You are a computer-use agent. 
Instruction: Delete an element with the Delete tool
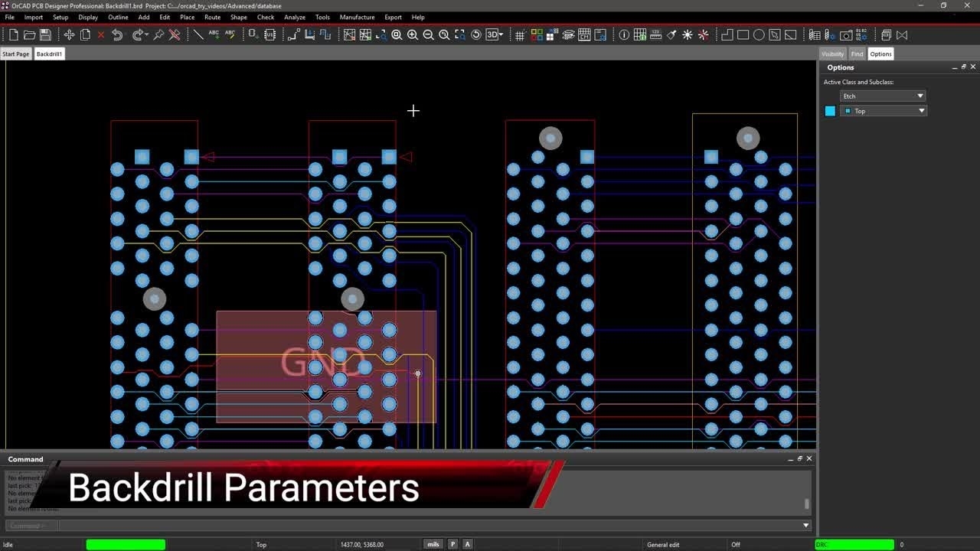tap(100, 35)
